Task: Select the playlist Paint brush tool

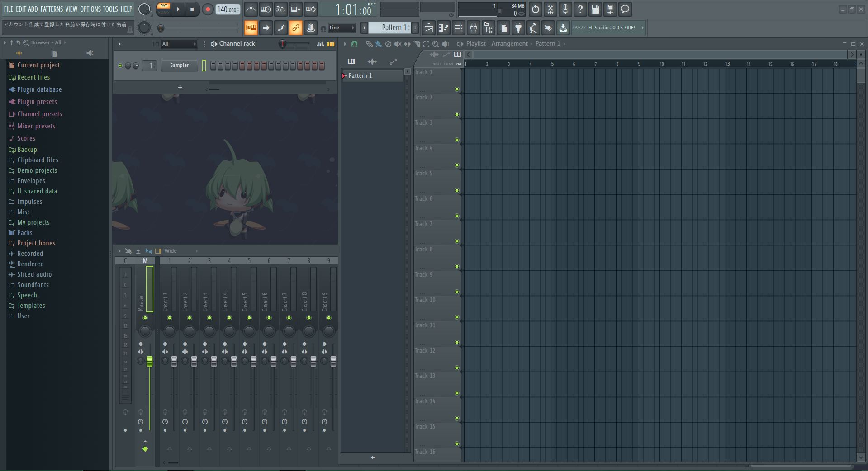Action: 379,44
